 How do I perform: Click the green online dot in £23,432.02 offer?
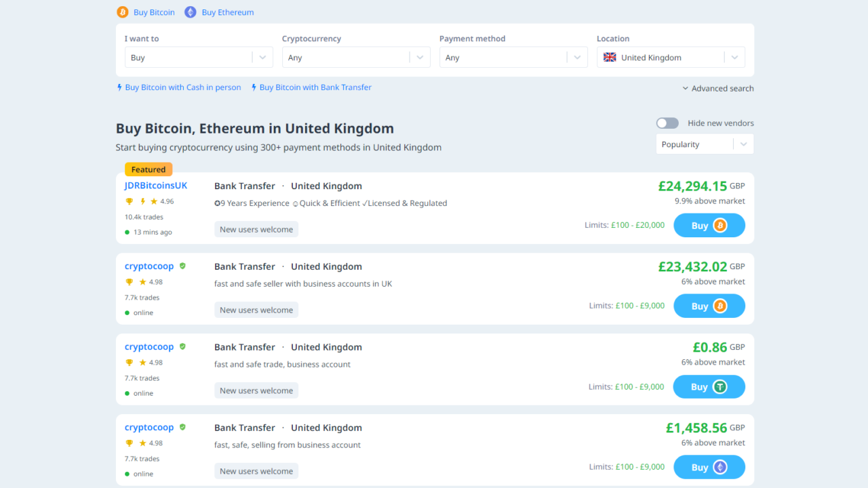point(127,313)
